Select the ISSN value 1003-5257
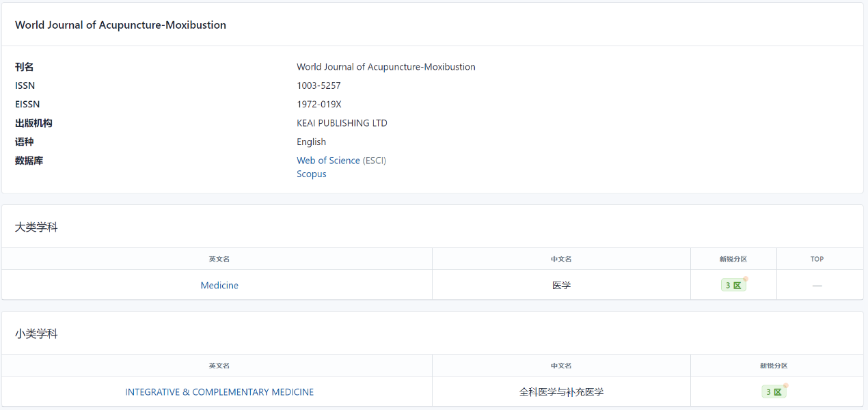Screen dimensions: 868x410 click(318, 86)
